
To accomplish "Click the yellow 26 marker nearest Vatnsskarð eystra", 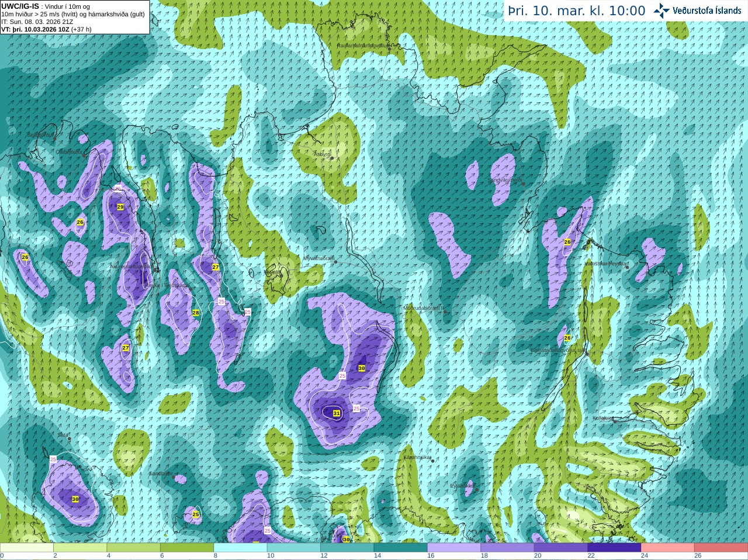I will [567, 241].
